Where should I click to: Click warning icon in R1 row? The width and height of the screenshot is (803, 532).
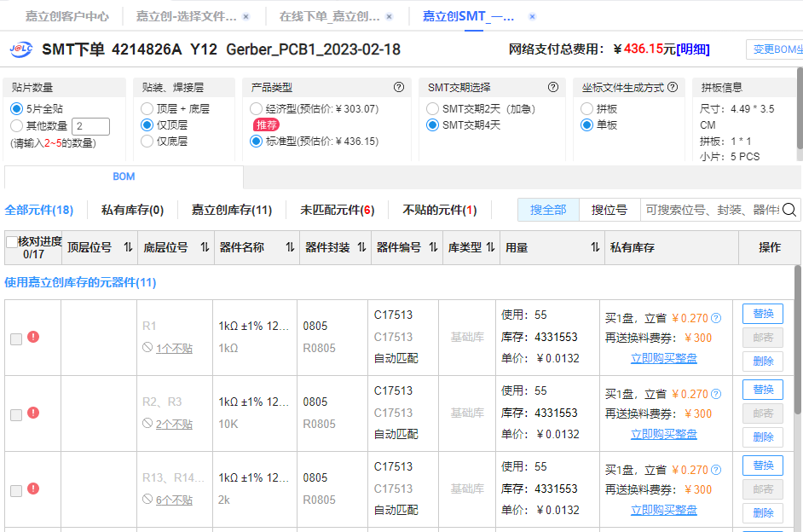click(33, 337)
